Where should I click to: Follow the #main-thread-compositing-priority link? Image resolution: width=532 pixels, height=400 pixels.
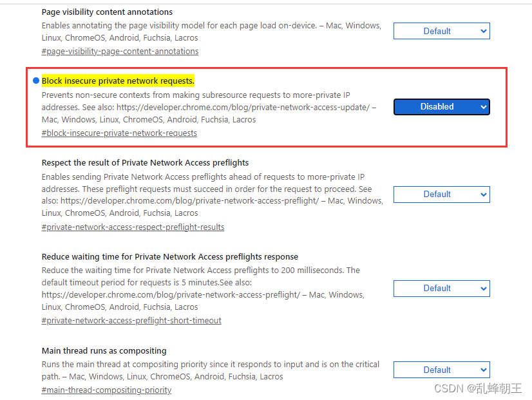click(x=106, y=390)
